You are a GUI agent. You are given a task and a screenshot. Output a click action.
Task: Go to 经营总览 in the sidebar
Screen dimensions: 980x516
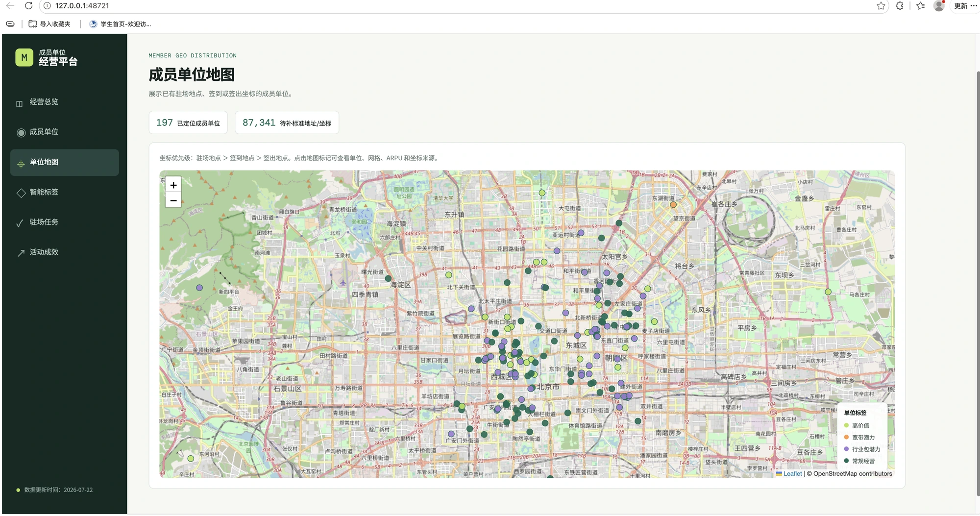click(64, 102)
